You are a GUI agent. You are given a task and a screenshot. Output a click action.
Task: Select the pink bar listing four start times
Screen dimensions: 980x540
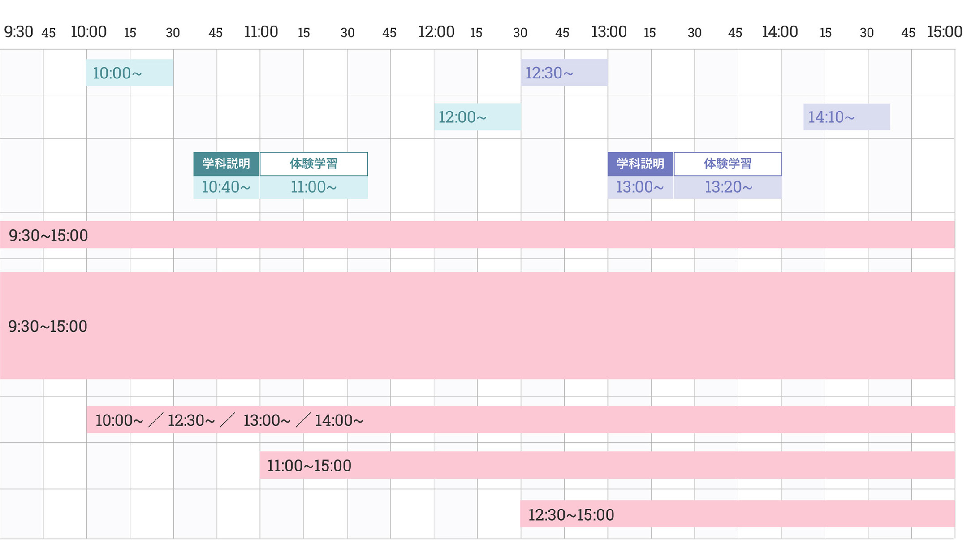pyautogui.click(x=520, y=420)
